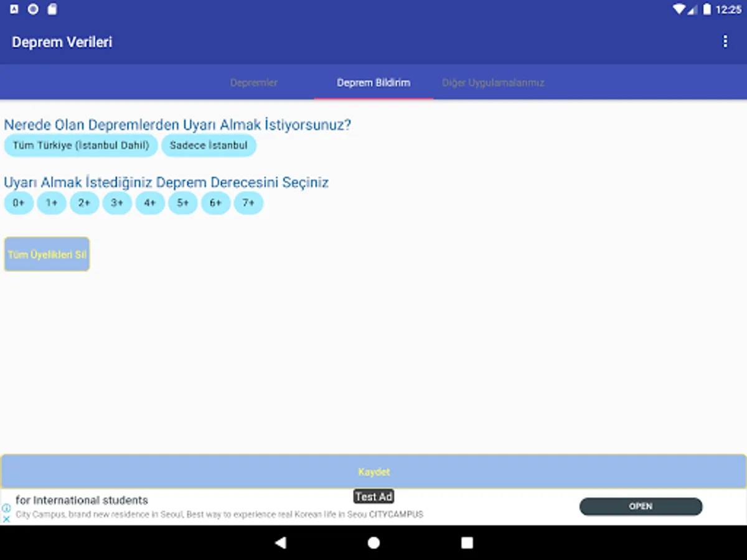The image size is (747, 560).
Task: Choose Tüm Türkiye (İstanbul Dahil) chip
Action: (x=81, y=146)
